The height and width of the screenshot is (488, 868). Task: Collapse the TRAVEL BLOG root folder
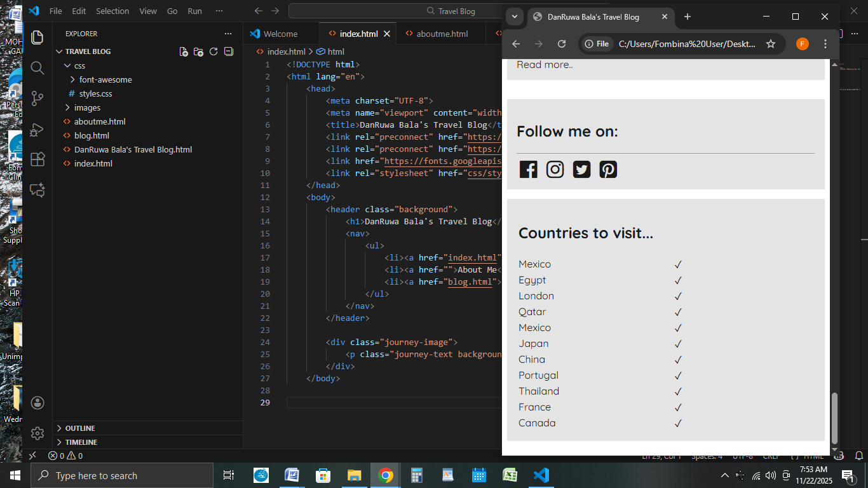(x=147, y=51)
